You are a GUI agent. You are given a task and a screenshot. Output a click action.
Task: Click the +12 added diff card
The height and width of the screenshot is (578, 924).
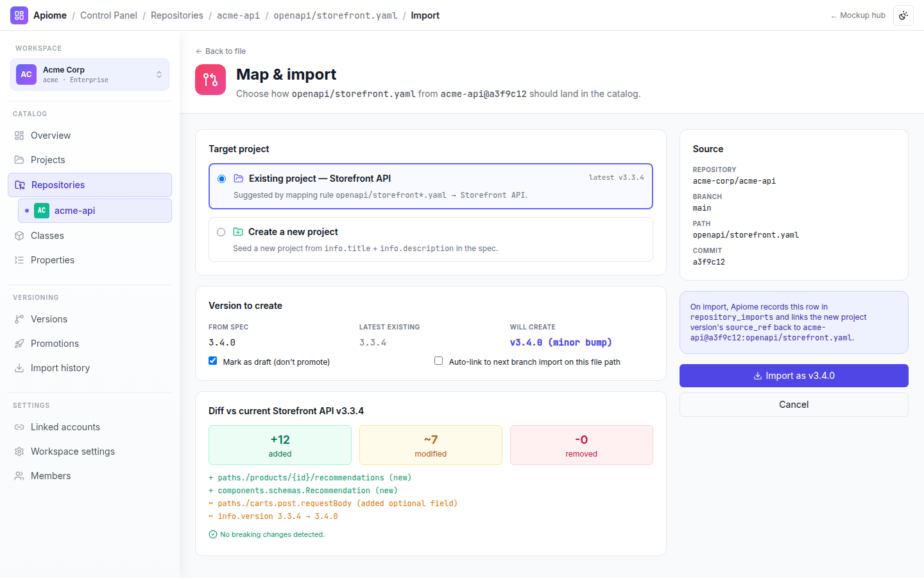[280, 445]
